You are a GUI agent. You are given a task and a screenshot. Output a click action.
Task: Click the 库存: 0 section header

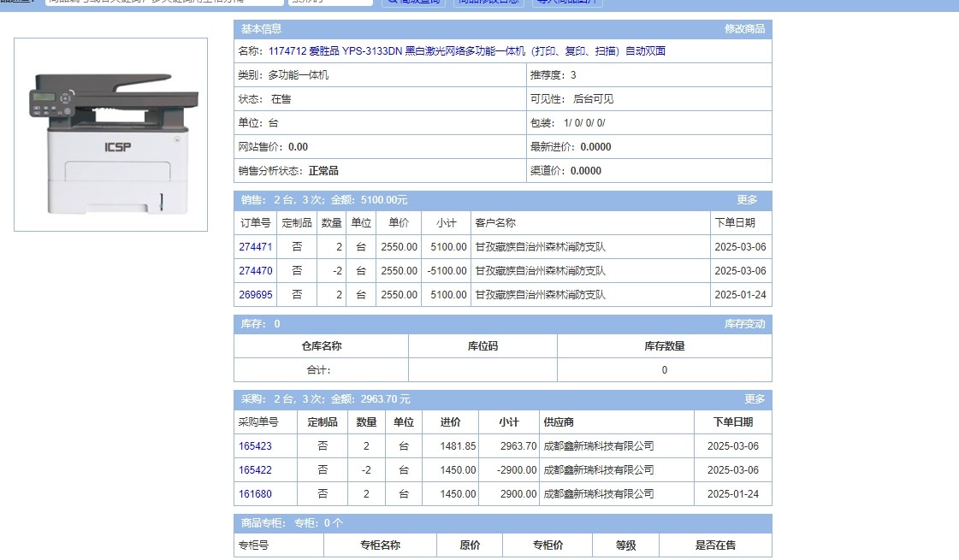tap(503, 324)
